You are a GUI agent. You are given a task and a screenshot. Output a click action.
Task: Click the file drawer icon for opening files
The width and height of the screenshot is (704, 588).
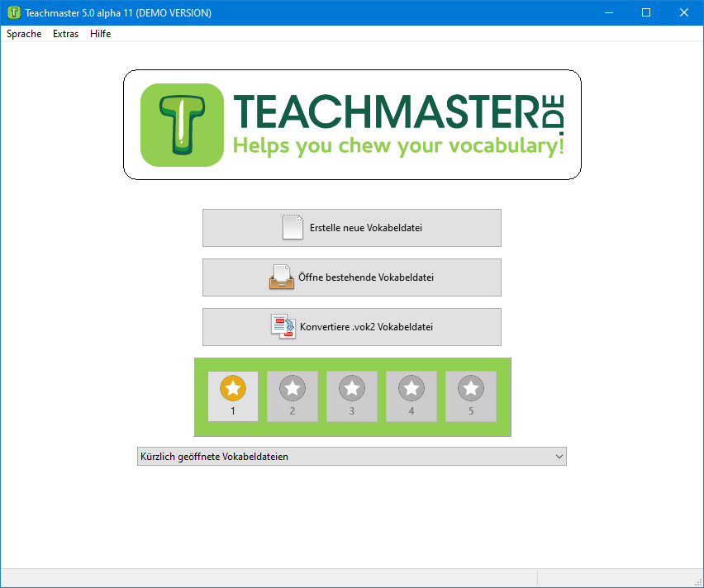pyautogui.click(x=282, y=277)
